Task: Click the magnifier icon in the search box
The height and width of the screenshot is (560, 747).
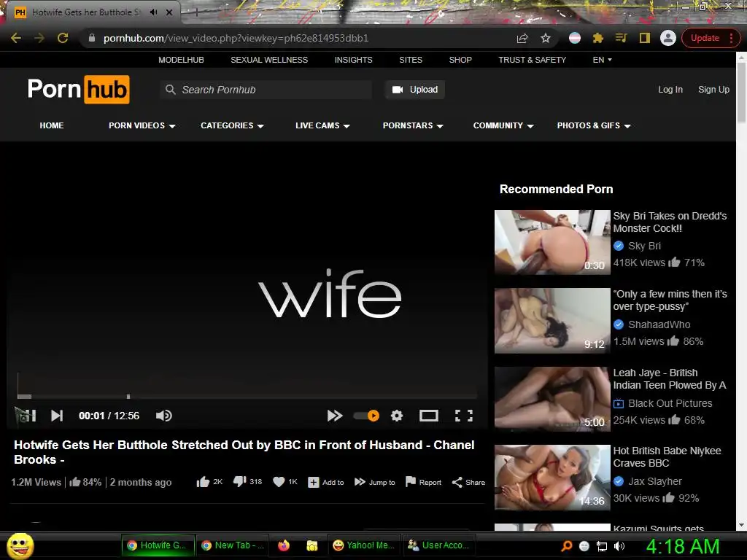Action: [170, 90]
